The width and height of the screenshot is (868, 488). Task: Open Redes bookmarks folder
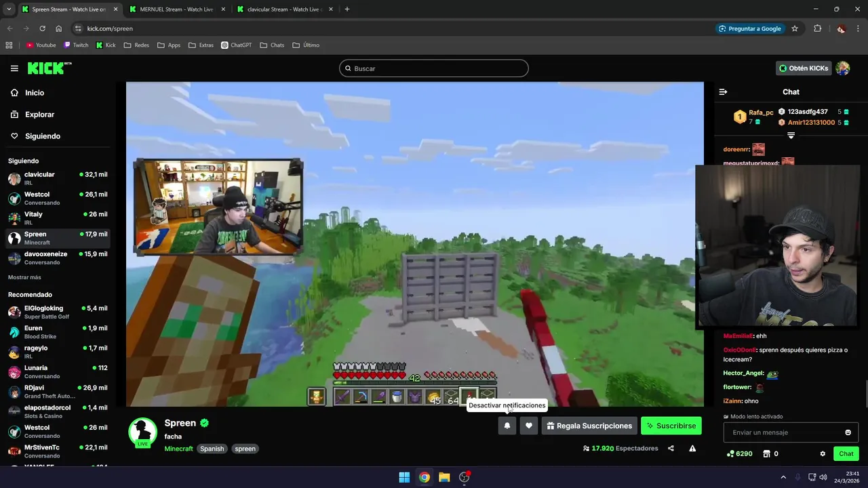[136, 45]
